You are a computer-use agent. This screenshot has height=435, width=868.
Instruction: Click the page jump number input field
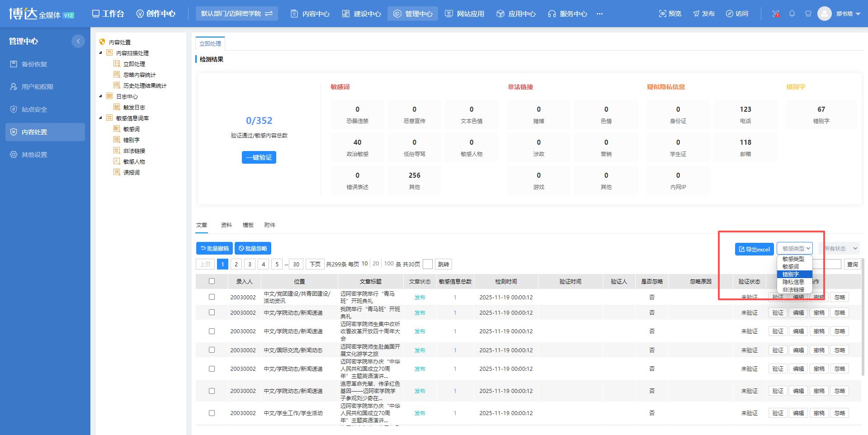pyautogui.click(x=428, y=264)
